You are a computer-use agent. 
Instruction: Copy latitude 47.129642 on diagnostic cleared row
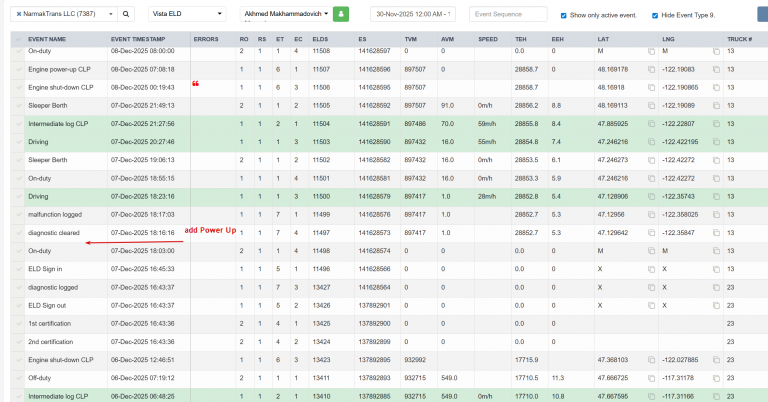pyautogui.click(x=651, y=233)
